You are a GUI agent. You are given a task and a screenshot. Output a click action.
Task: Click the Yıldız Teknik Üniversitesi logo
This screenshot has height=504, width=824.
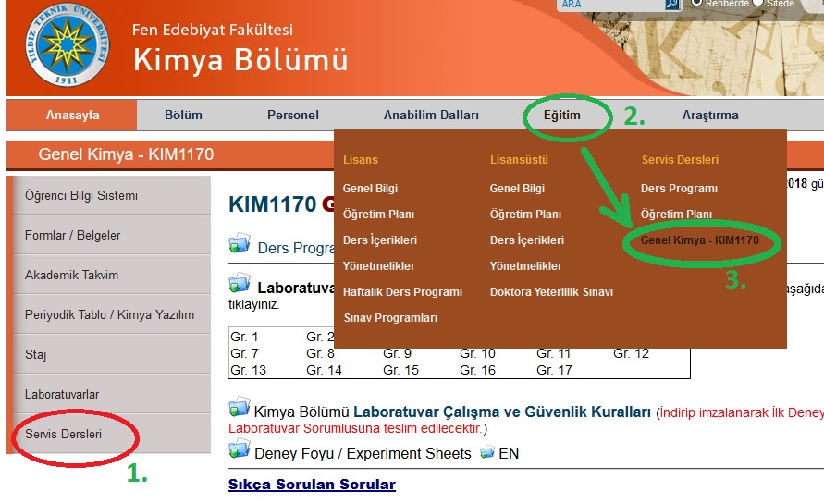(66, 46)
